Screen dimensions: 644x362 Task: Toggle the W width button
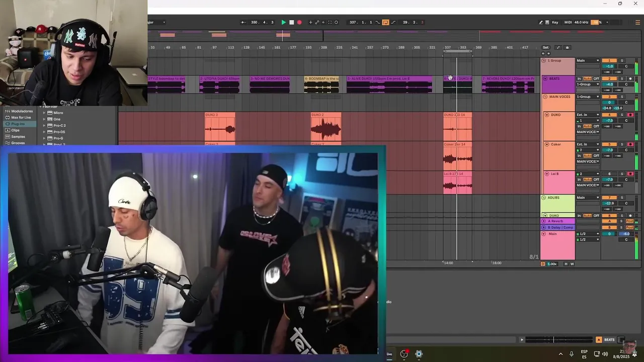(x=572, y=264)
